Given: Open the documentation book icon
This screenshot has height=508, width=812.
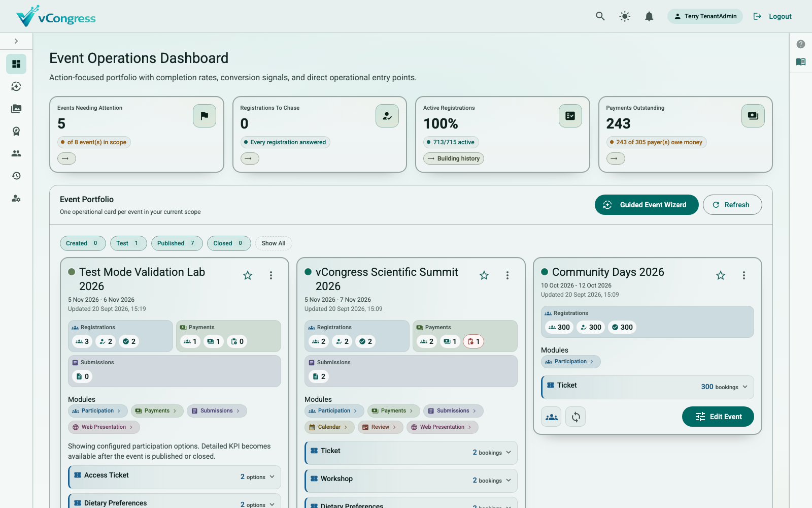Looking at the screenshot, I should click(x=801, y=62).
